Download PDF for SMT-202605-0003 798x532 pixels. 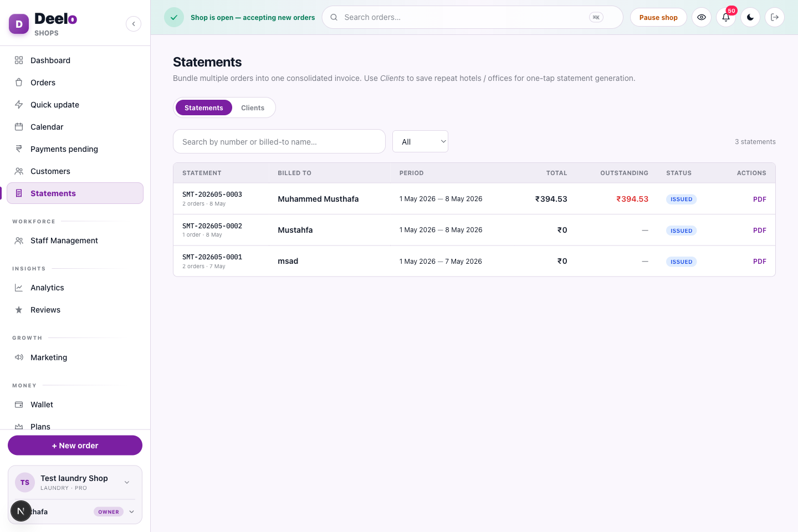[x=760, y=199]
